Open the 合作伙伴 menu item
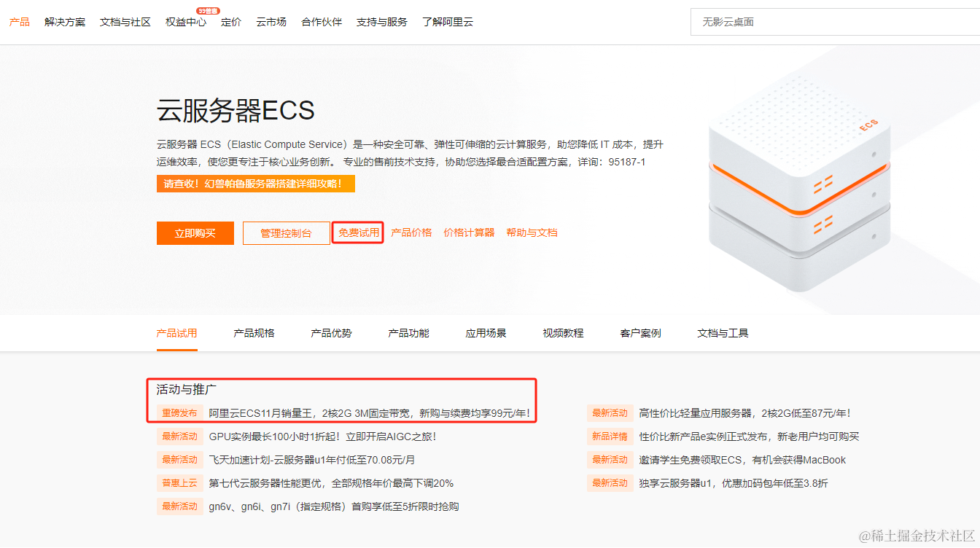 [322, 22]
